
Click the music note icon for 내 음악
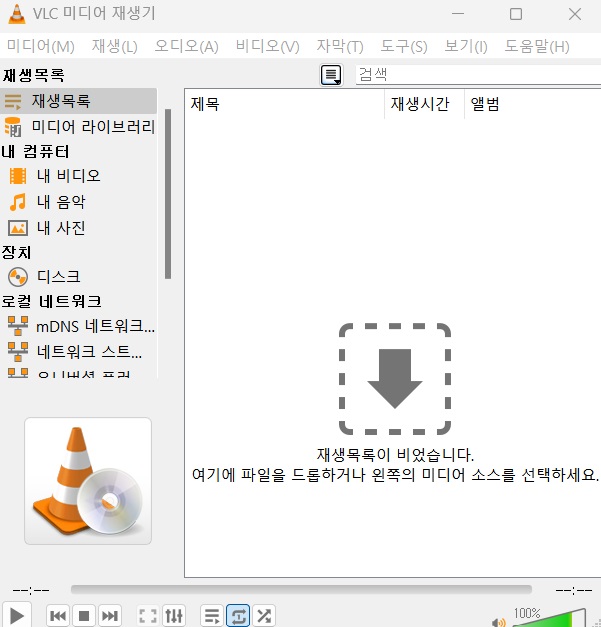pyautogui.click(x=18, y=202)
